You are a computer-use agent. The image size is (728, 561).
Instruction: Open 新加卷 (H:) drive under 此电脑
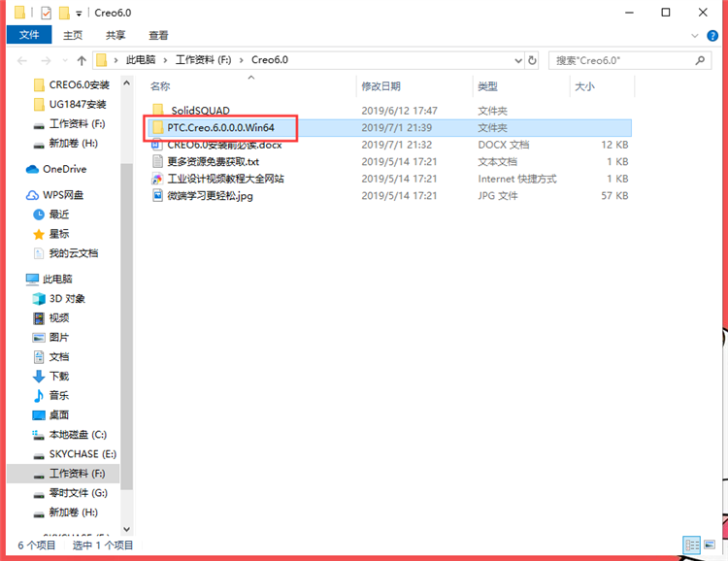tap(74, 512)
